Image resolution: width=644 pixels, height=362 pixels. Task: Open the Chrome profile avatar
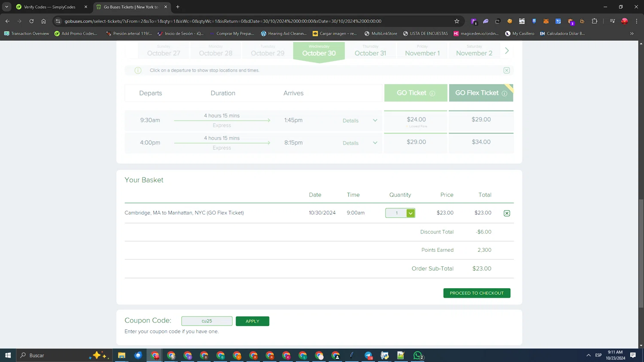click(625, 21)
